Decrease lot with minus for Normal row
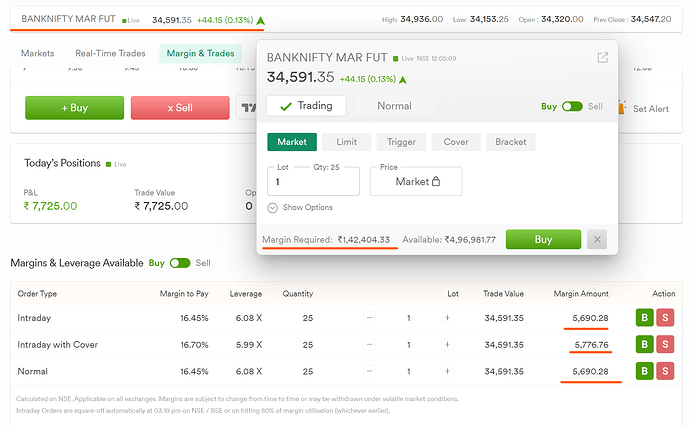The height and width of the screenshot is (426, 690). point(370,372)
